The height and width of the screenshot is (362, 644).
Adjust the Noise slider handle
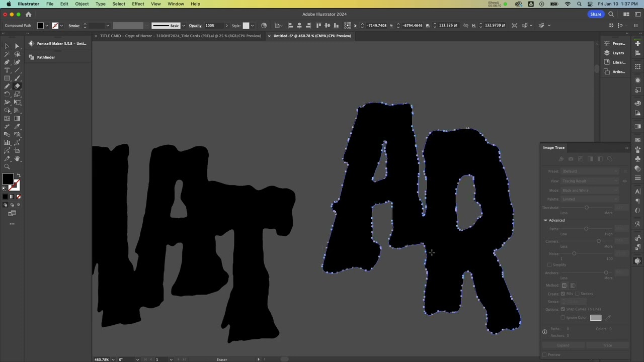point(574,253)
